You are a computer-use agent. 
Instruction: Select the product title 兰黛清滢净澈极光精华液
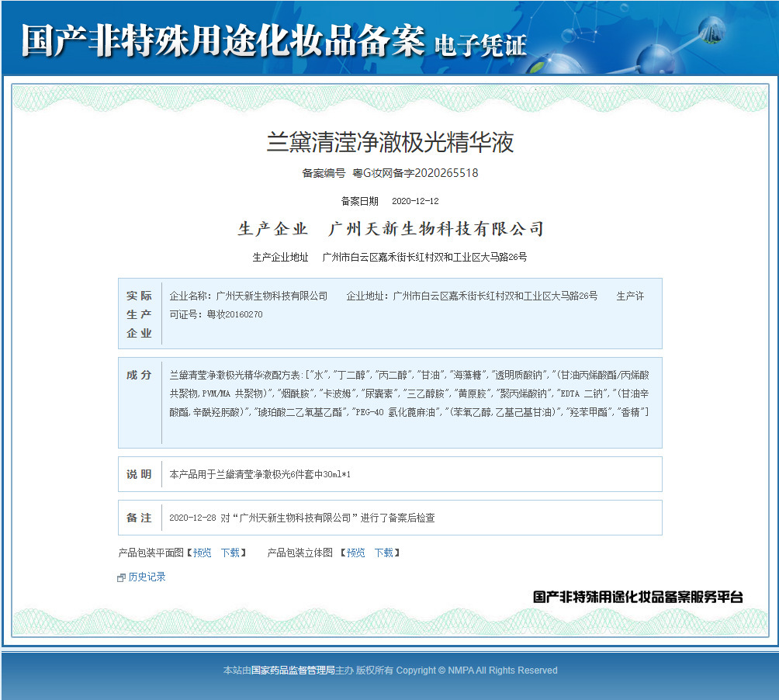[390, 143]
